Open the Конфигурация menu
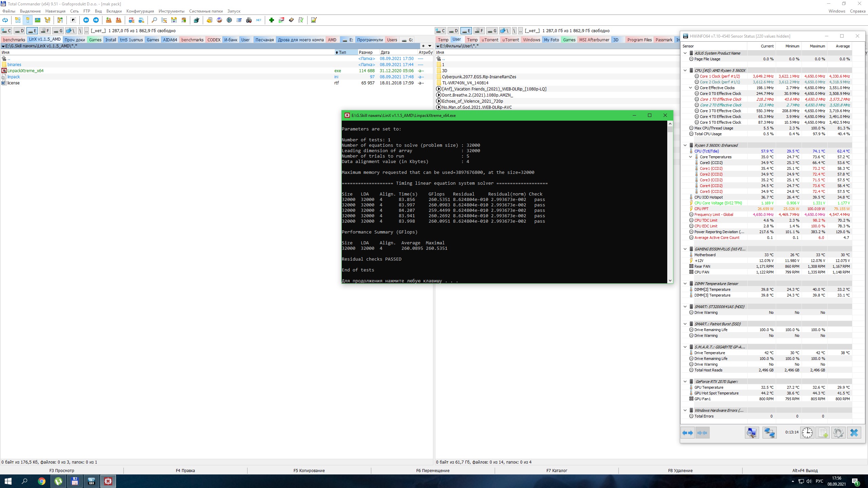The height and width of the screenshot is (488, 868). pos(140,11)
